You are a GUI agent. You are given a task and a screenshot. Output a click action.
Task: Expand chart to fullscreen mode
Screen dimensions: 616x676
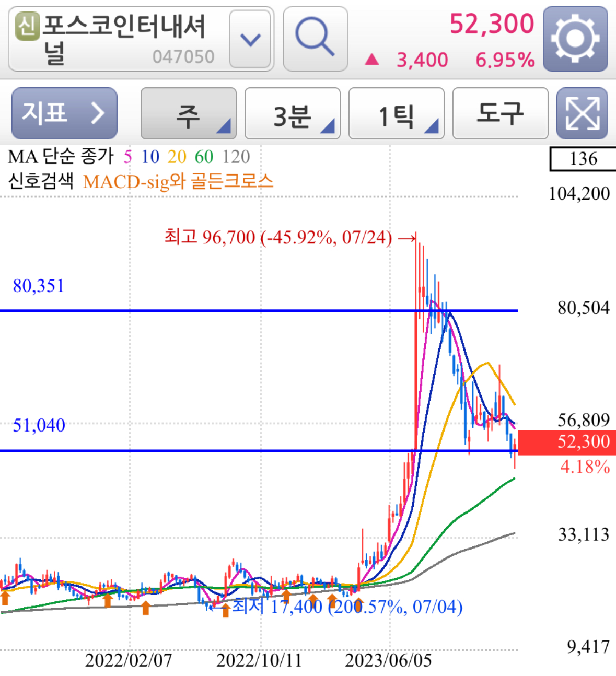582,113
